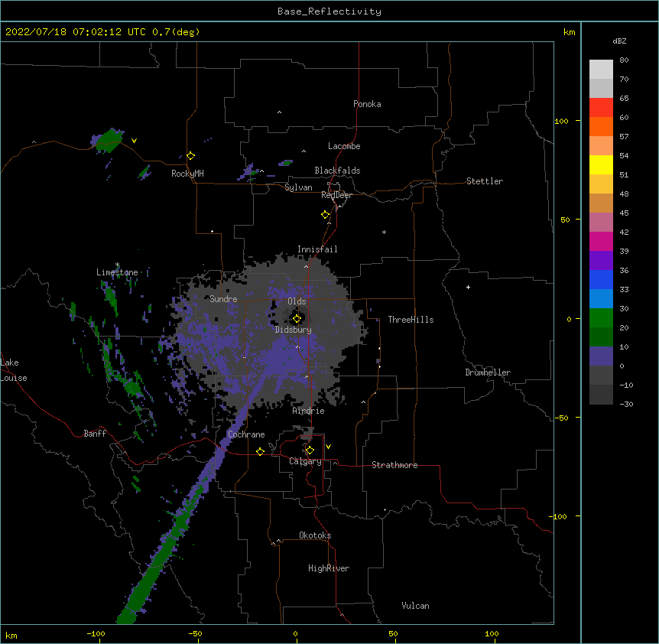Click the Ponoka city label
Viewport: 659px width, 644px height.
tap(367, 104)
